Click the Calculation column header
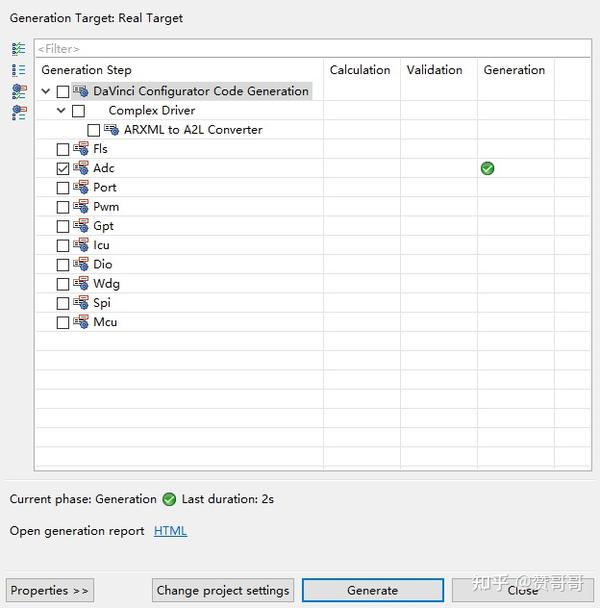 [x=360, y=70]
